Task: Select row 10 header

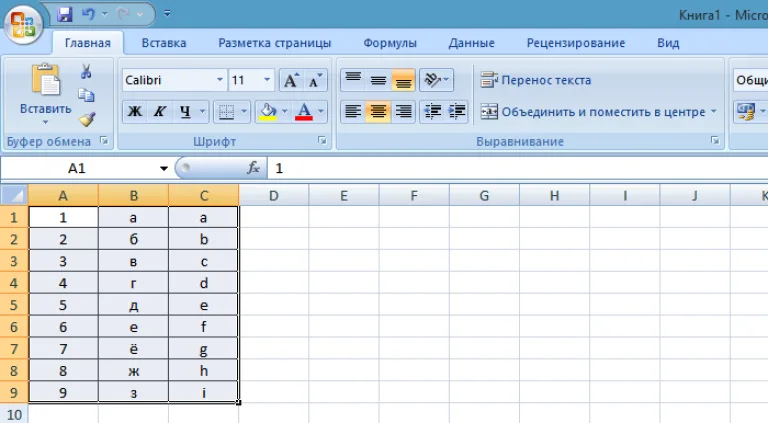Action: click(x=14, y=415)
